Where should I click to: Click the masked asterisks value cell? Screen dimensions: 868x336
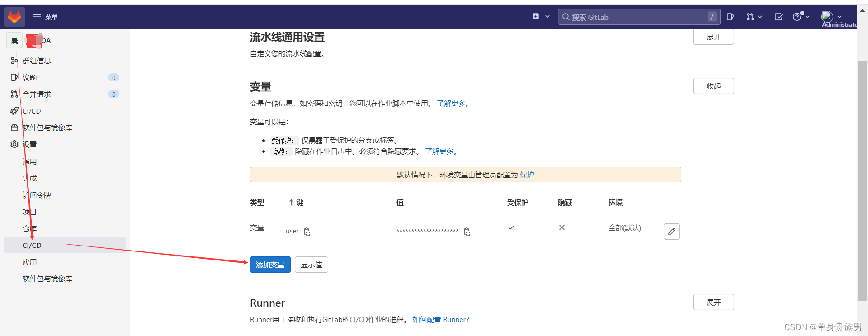428,232
